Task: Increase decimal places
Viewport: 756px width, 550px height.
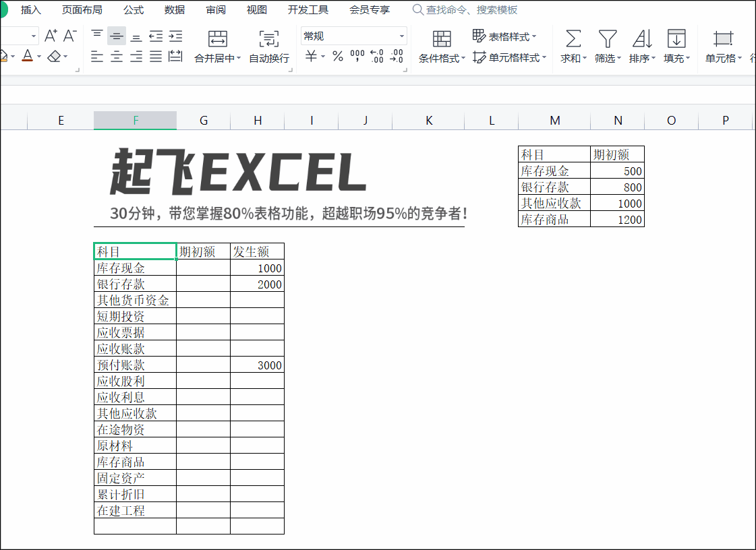Action: tap(376, 57)
